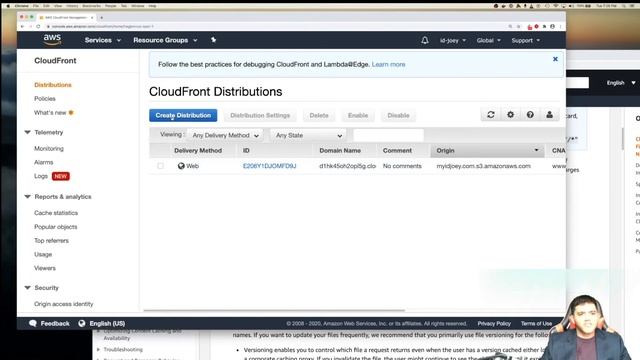Screen dimensions: 640x360
Task: Sort by the Origin column arrow
Action: click(536, 150)
